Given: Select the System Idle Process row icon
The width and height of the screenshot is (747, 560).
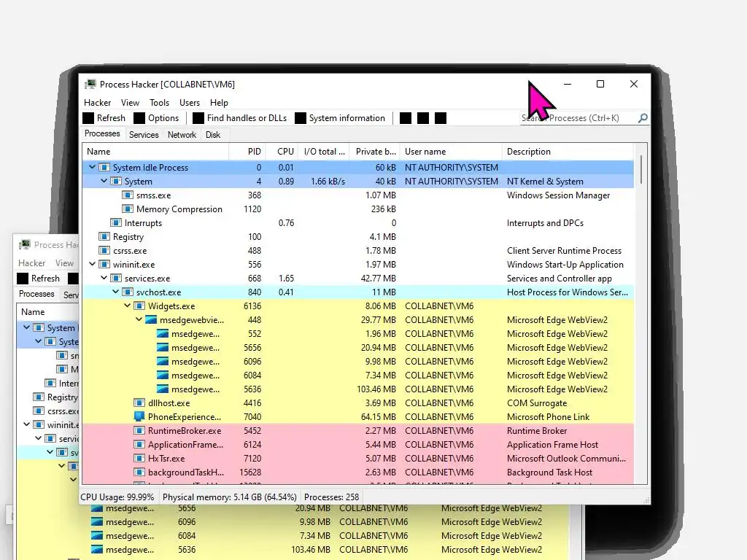Looking at the screenshot, I should [104, 168].
